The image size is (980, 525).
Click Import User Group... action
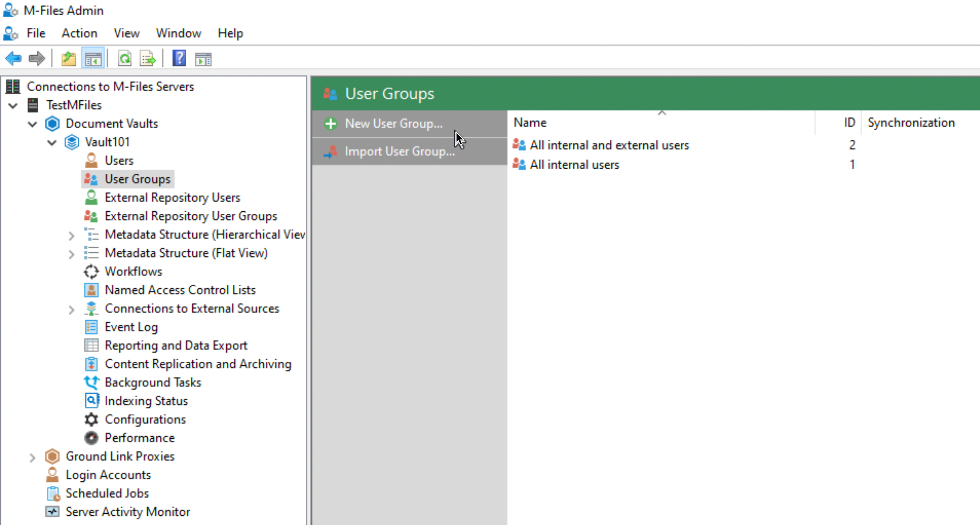tap(410, 152)
